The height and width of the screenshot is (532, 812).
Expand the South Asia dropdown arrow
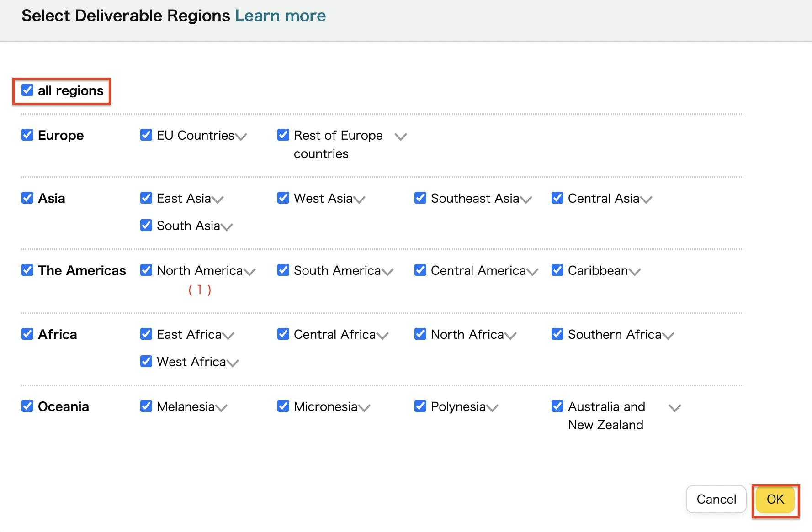click(x=227, y=227)
